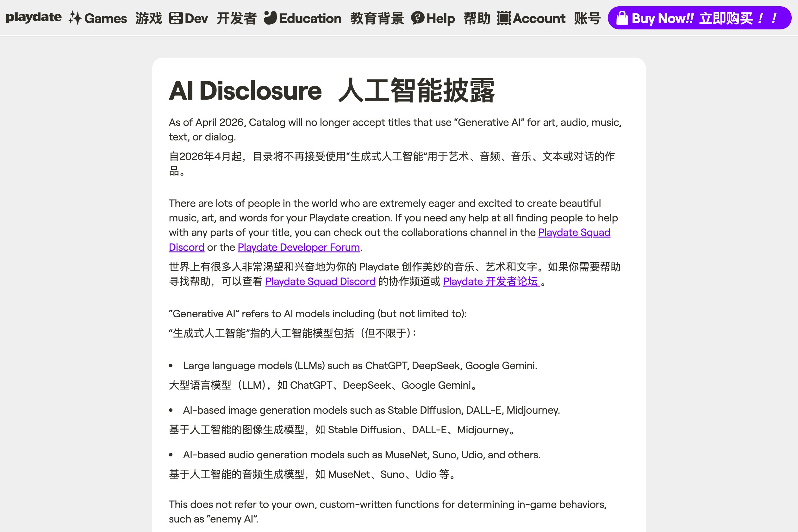
Task: Click the AI Disclosure page heading
Action: point(245,91)
